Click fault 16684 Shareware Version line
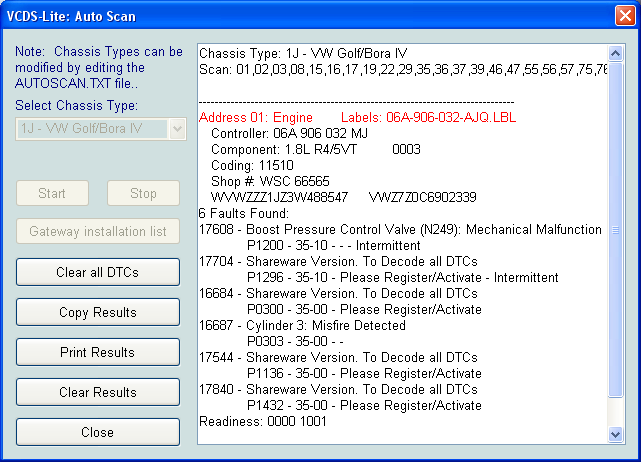The width and height of the screenshot is (641, 462). [338, 294]
